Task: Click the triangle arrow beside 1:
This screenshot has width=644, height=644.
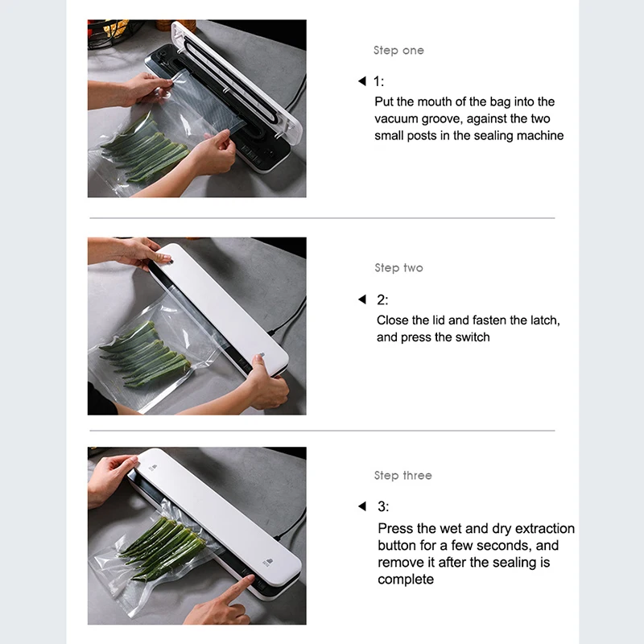Action: 361,81
